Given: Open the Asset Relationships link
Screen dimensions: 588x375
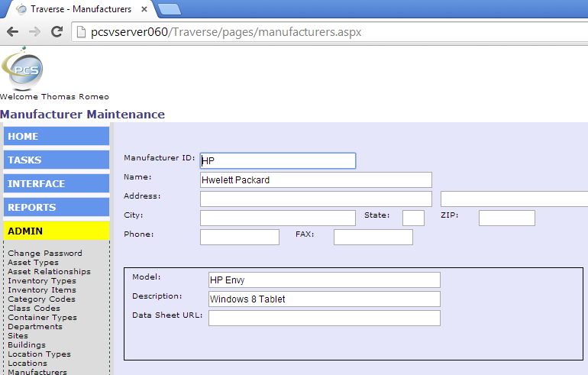Looking at the screenshot, I should [x=49, y=271].
